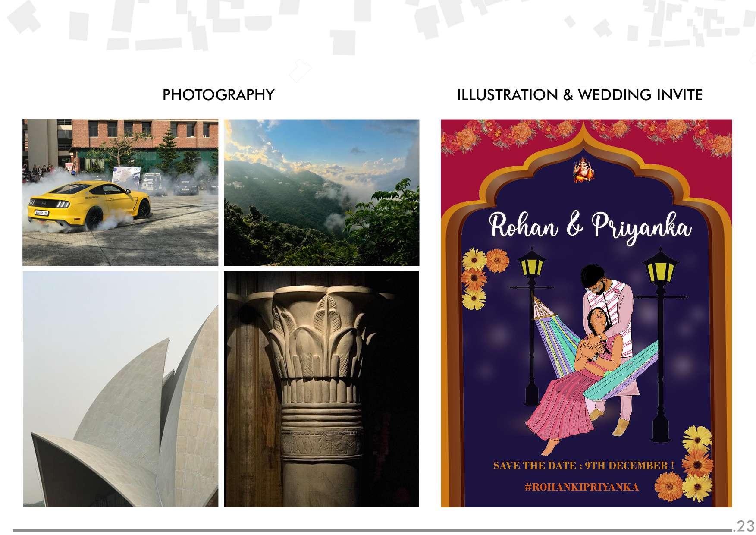Select the ILLUSTRATION & WEDDING INVITE heading
Viewport: 756px width, 535px height.
[580, 94]
